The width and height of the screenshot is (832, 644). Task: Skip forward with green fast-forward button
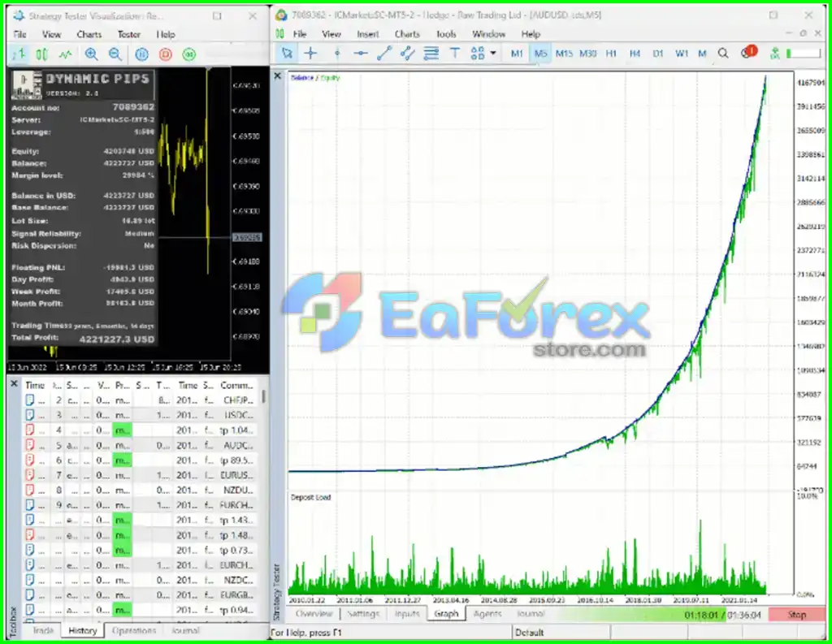[x=189, y=54]
